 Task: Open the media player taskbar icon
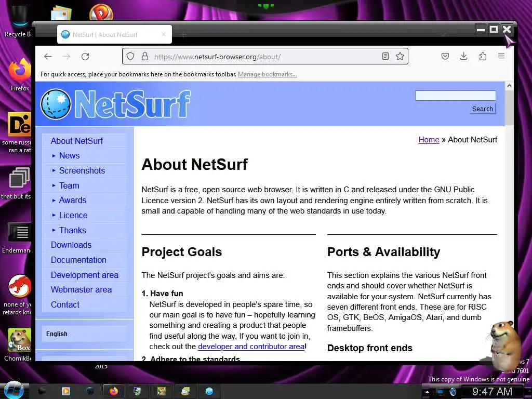coord(66,391)
